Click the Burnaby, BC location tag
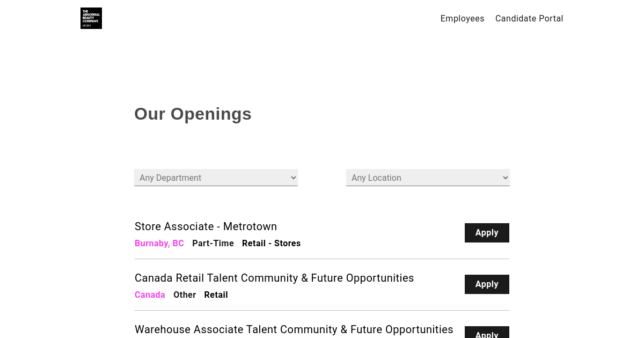644x338 pixels. coord(159,244)
